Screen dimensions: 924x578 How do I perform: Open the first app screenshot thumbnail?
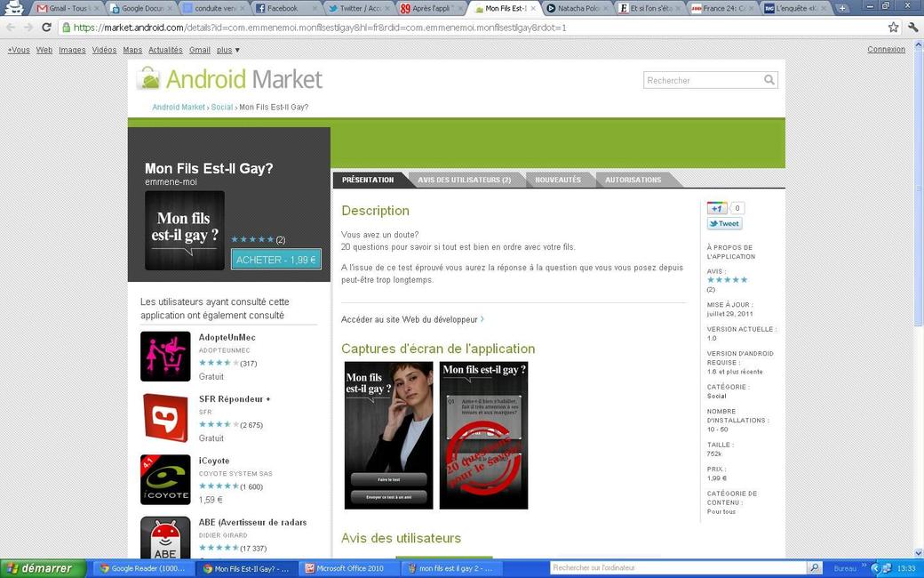tap(388, 435)
